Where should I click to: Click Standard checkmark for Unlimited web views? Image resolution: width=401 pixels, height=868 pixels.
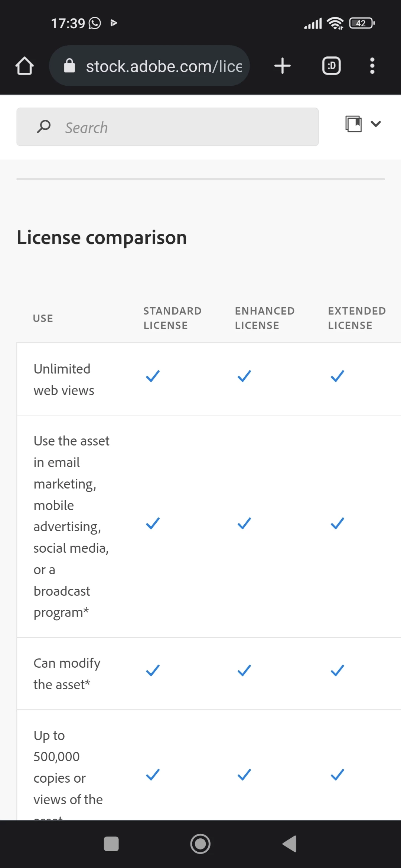click(x=153, y=376)
